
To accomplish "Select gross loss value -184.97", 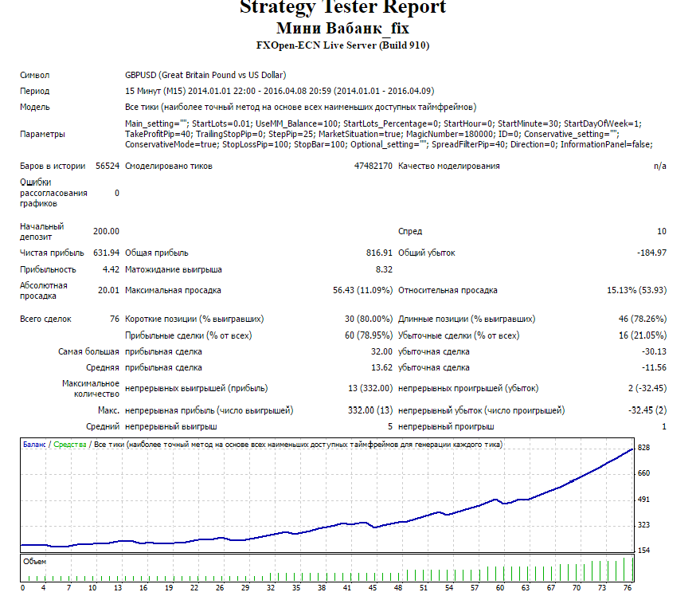I will coord(651,253).
